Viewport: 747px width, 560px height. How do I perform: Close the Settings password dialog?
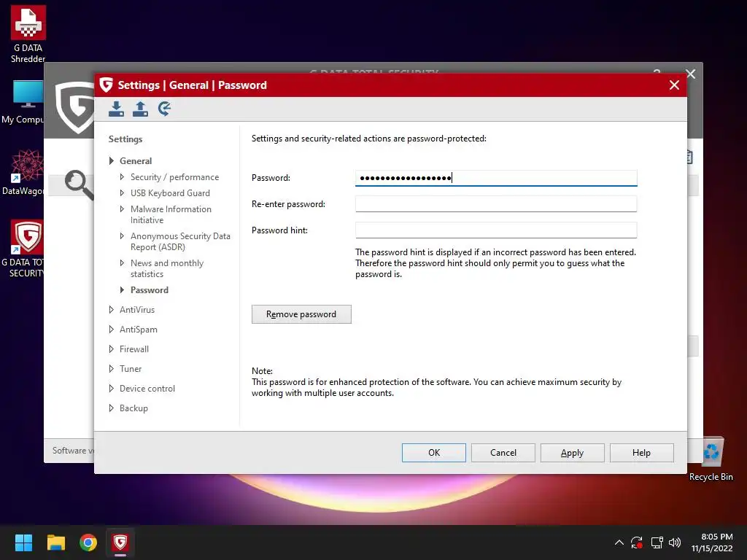674,85
